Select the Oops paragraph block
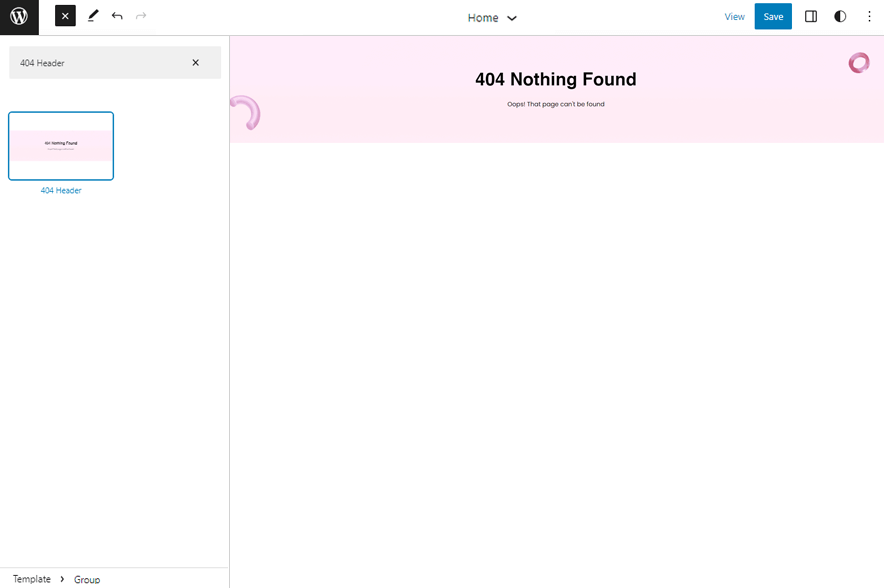This screenshot has height=588, width=884. (556, 103)
